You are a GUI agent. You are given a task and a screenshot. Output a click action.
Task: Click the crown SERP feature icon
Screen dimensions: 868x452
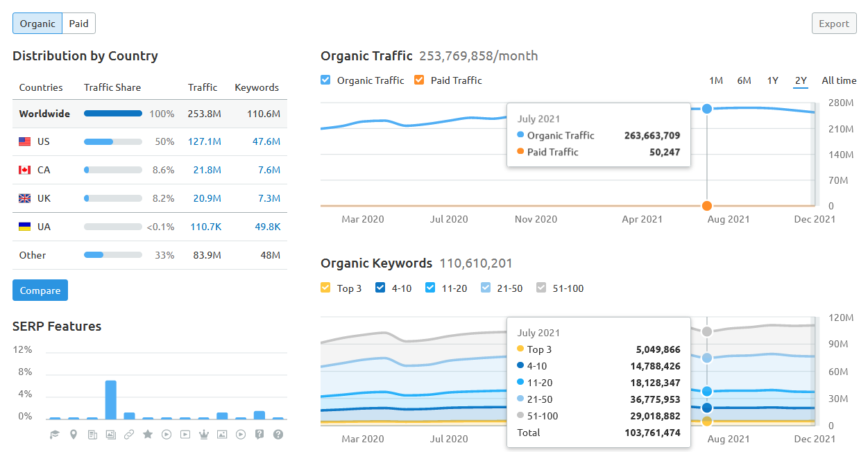click(x=204, y=435)
